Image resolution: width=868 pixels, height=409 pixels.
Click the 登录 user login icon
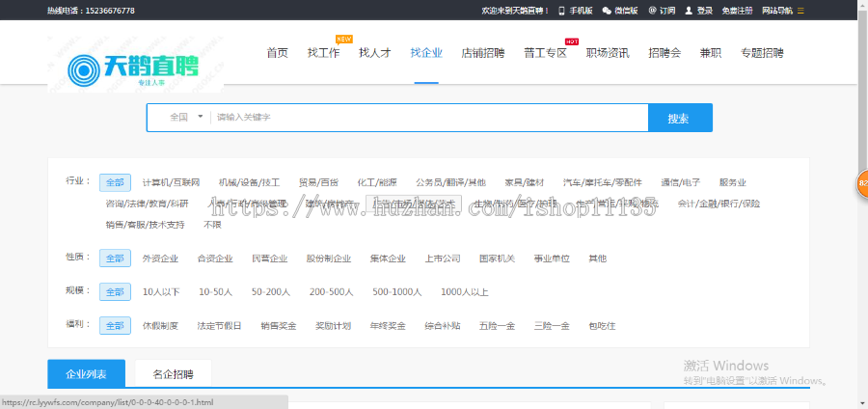(x=689, y=11)
